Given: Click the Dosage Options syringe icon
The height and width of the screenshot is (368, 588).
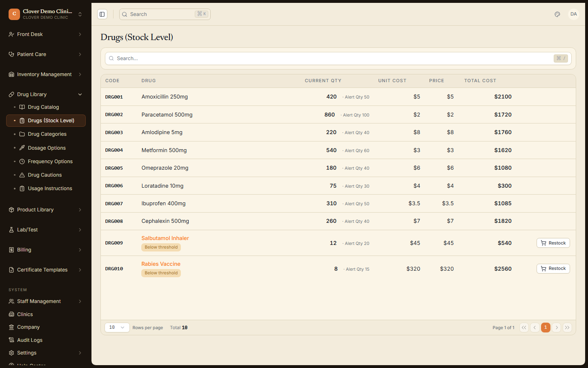Looking at the screenshot, I should click(x=22, y=148).
